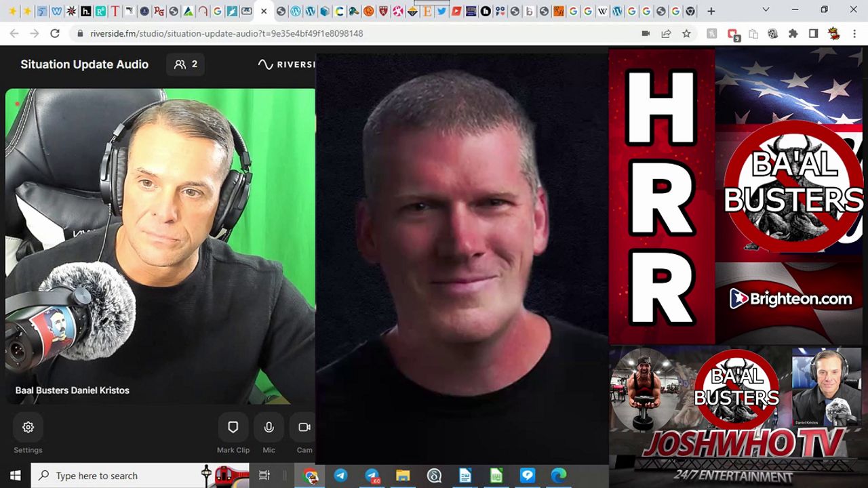Click the Riverside logo
868x488 pixels.
pos(286,64)
